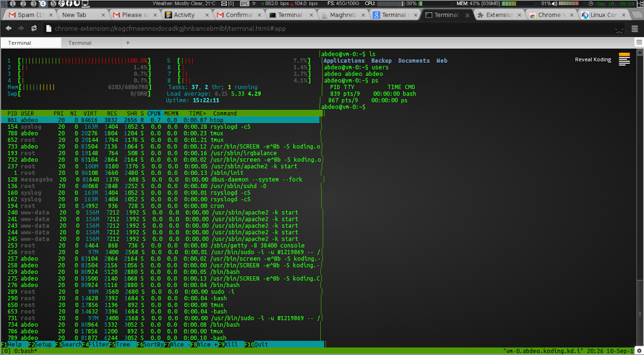Image resolution: width=644 pixels, height=355 pixels.
Task: Click the page icon in the address bar
Action: 48,29
